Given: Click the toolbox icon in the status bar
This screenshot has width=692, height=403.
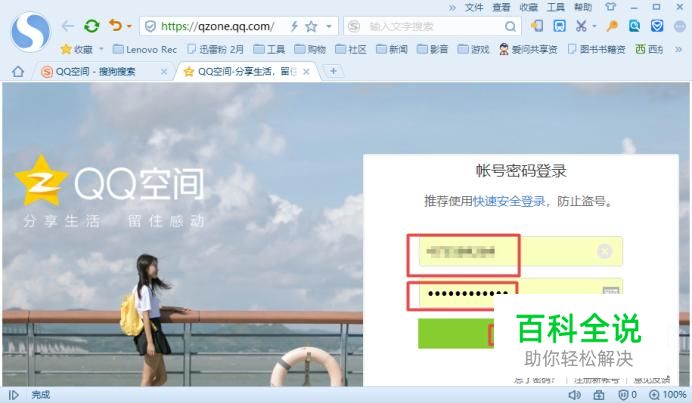Looking at the screenshot, I should pos(598,395).
